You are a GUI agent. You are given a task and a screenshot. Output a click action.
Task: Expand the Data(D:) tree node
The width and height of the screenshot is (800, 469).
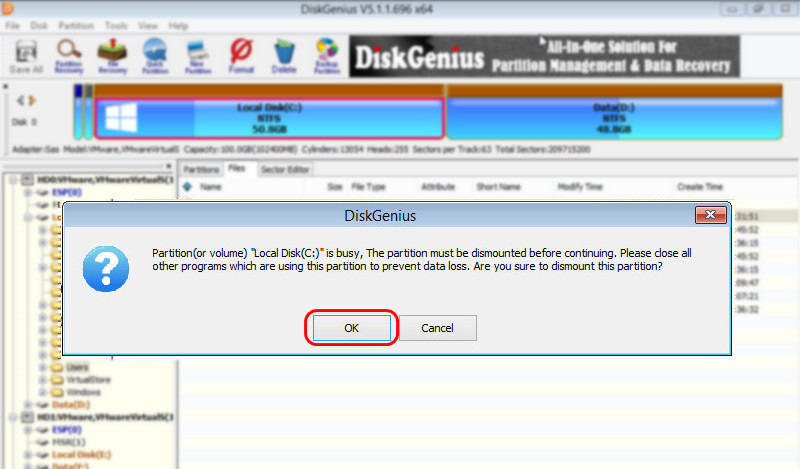pyautogui.click(x=28, y=405)
